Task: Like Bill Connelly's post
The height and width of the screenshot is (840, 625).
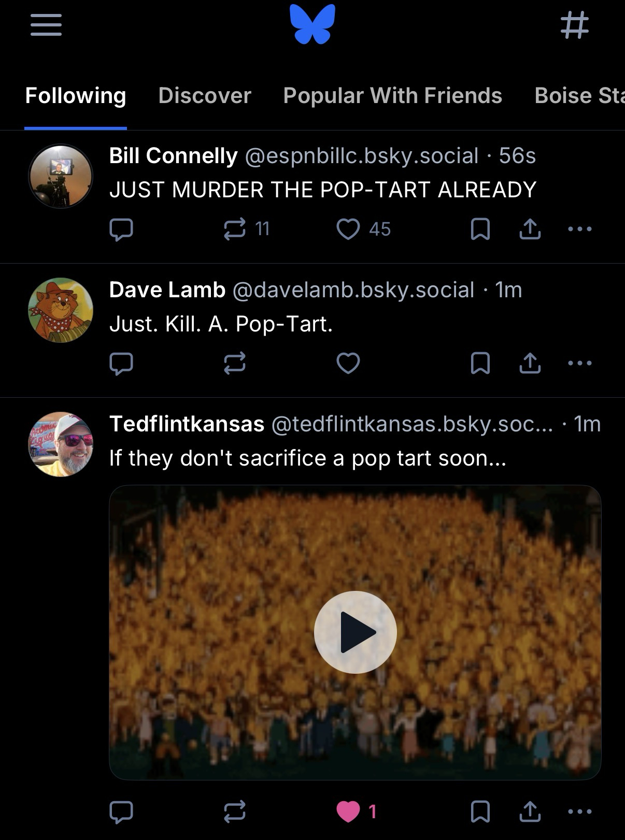Action: click(348, 229)
